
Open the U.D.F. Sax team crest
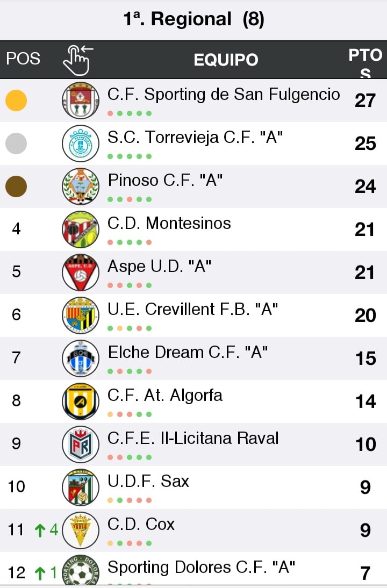pos(81,487)
